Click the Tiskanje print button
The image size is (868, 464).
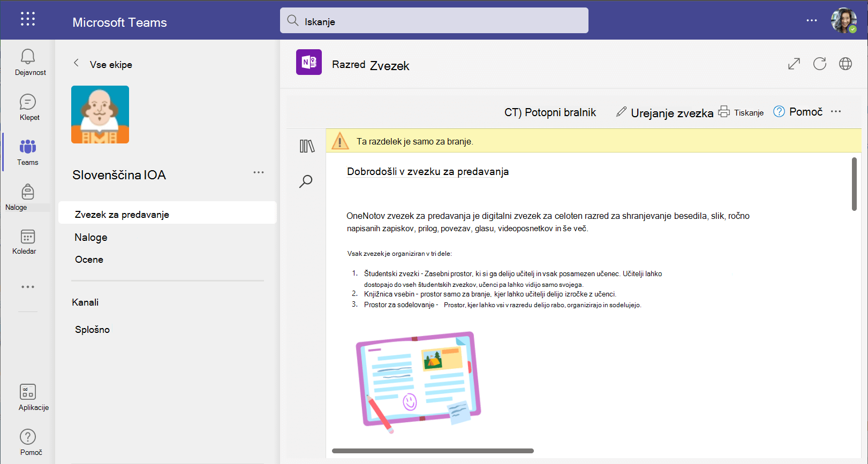point(741,112)
